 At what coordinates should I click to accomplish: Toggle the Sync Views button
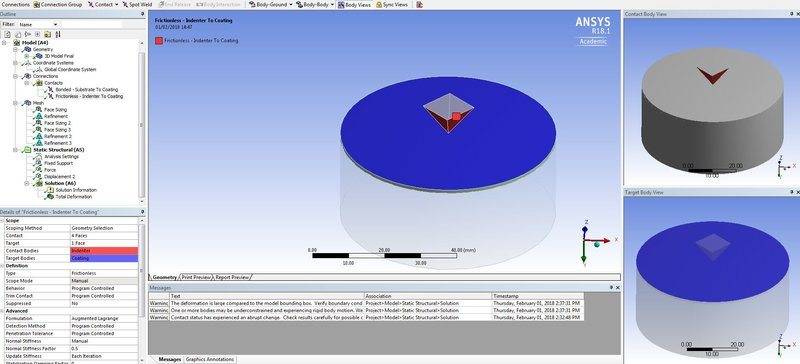click(392, 4)
